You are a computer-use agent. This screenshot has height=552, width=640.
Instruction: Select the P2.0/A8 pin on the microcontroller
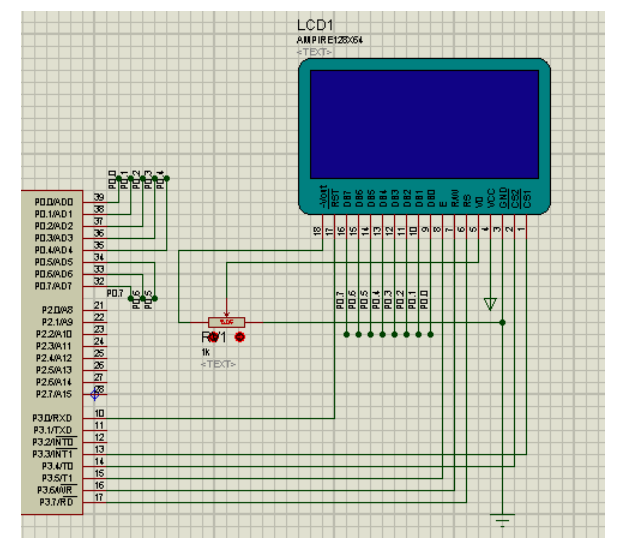click(58, 310)
